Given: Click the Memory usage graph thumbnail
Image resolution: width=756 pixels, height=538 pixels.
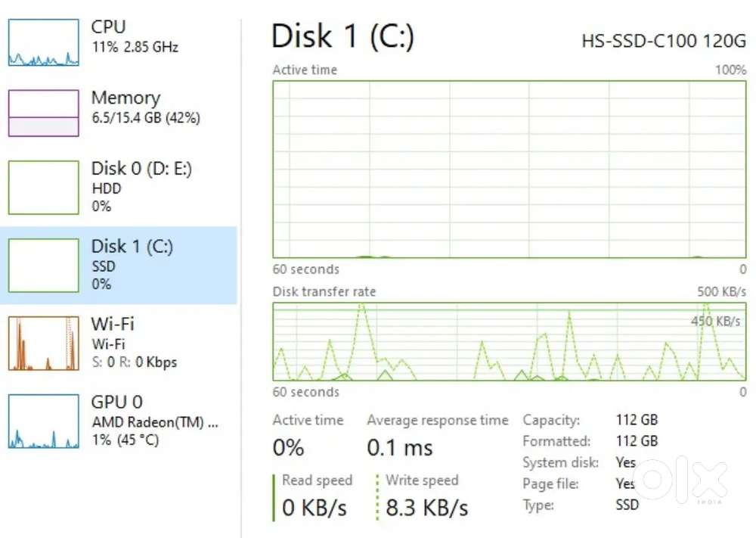Looking at the screenshot, I should coord(43,114).
